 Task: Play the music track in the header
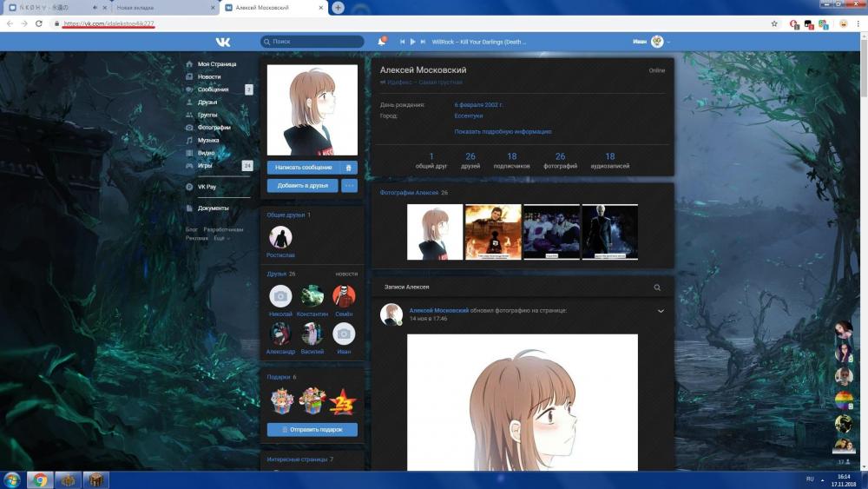tap(413, 42)
